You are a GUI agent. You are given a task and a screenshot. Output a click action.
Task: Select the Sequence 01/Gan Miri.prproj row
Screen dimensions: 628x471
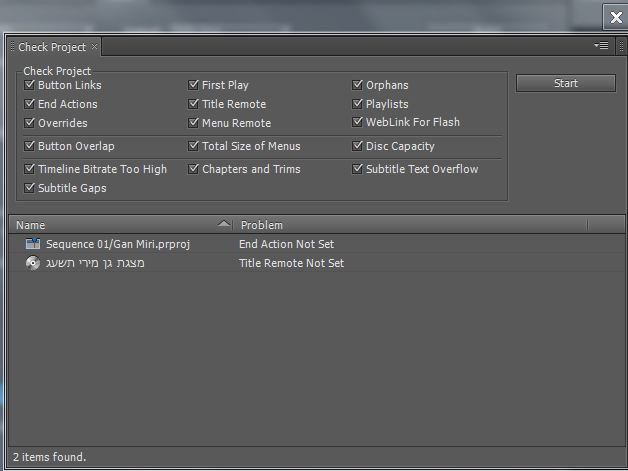[316, 244]
